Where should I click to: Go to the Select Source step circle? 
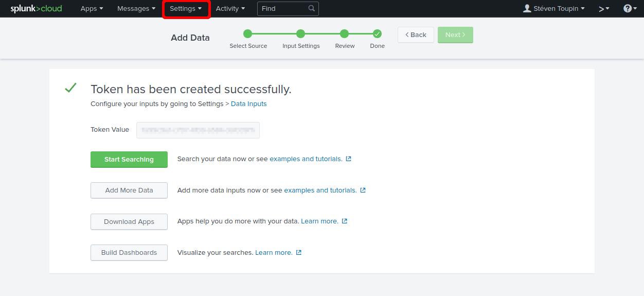click(x=248, y=34)
